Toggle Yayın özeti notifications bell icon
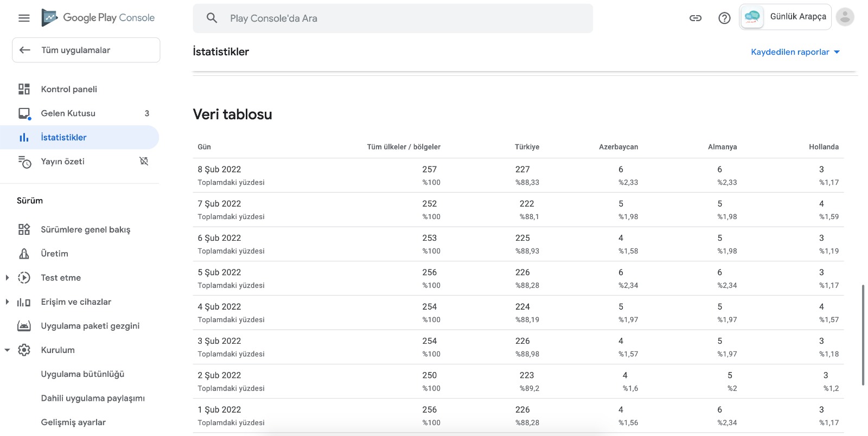This screenshot has height=436, width=868. (144, 161)
